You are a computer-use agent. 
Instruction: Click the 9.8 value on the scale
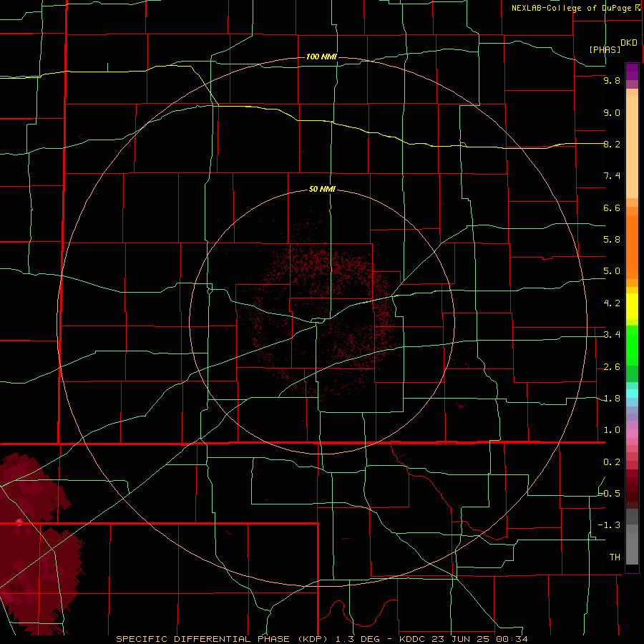[x=612, y=80]
